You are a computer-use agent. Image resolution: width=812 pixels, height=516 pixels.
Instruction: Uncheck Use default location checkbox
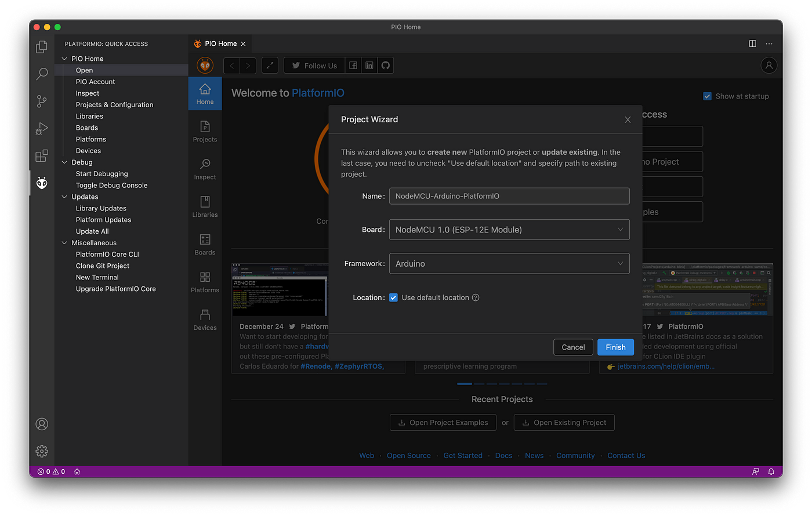coord(393,297)
